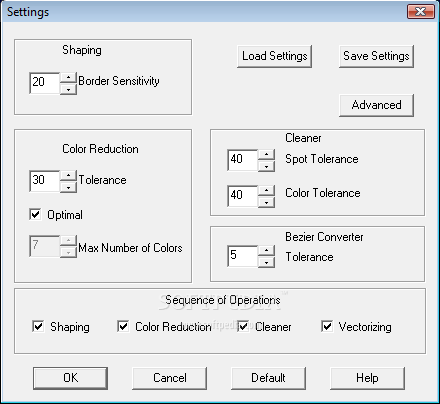Open Advanced settings
The image size is (440, 404).
376,105
